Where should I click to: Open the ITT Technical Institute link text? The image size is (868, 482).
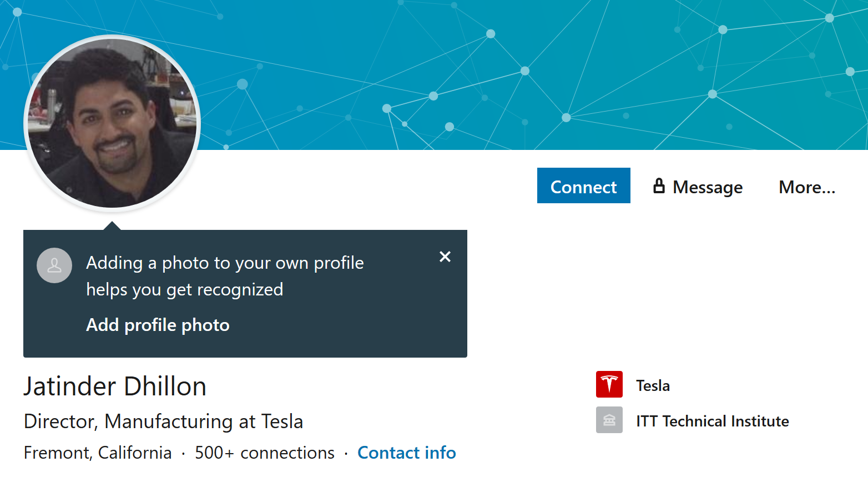pyautogui.click(x=712, y=421)
